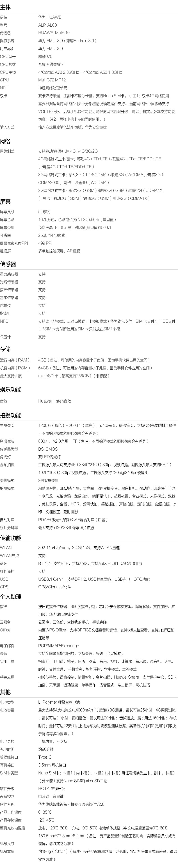Click the 存储 section heading
The width and height of the screenshot is (178, 868).
(5, 349)
